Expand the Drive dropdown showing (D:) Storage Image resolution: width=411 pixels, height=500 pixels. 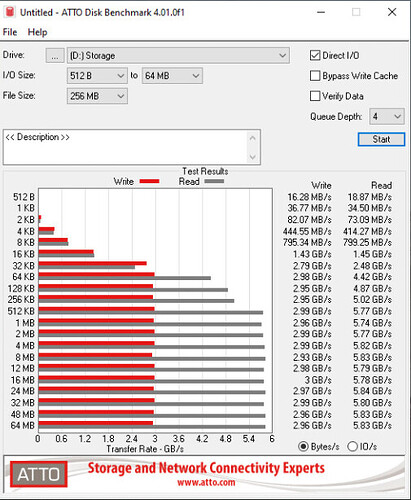coord(178,56)
